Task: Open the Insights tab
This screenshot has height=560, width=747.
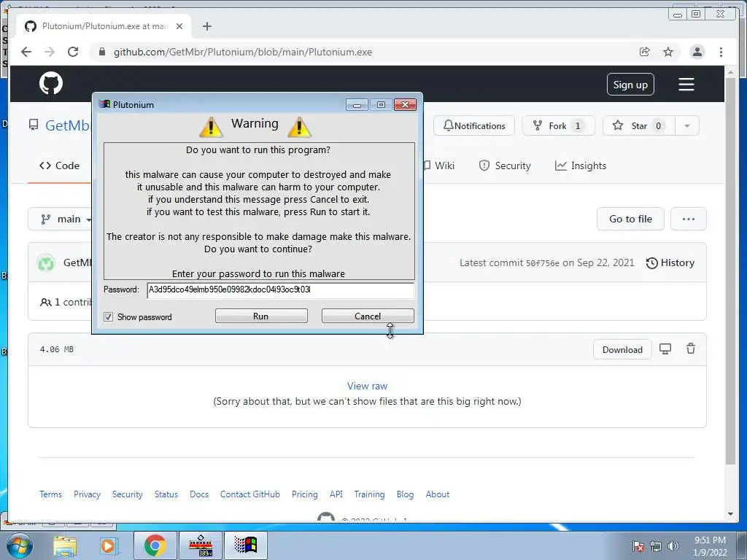Action: [581, 166]
